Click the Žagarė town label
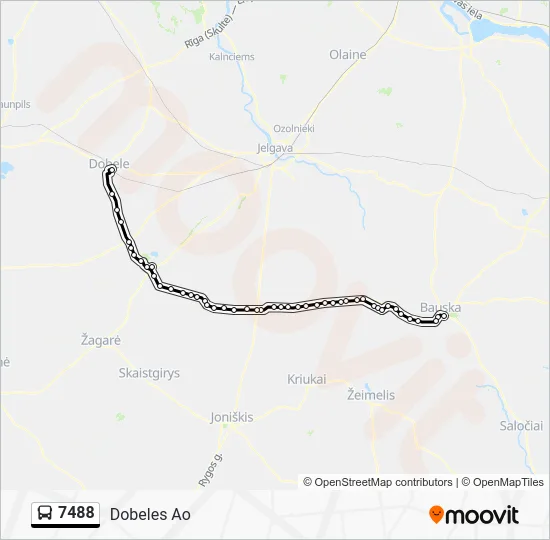This screenshot has height=540, width=550. [x=101, y=340]
